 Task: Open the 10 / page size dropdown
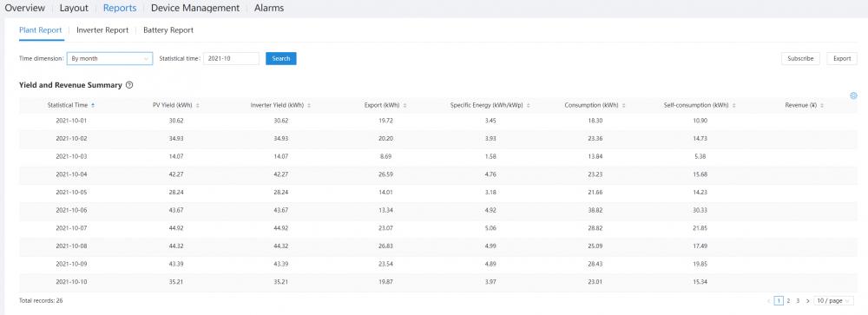click(x=833, y=300)
